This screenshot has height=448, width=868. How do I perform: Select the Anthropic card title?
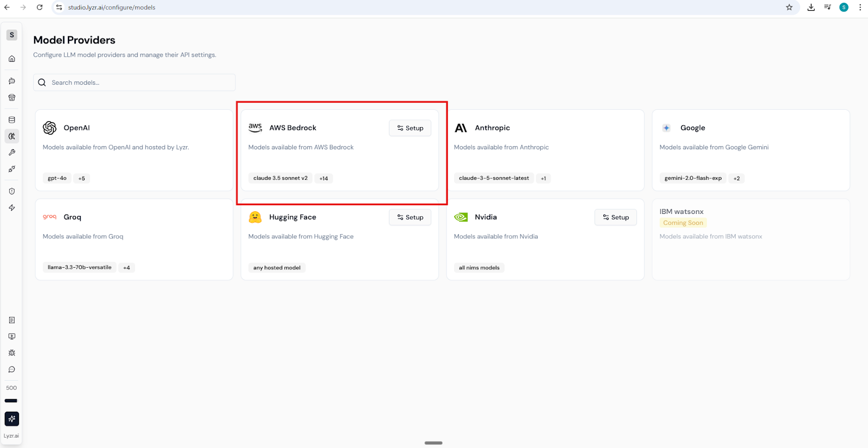click(x=492, y=128)
